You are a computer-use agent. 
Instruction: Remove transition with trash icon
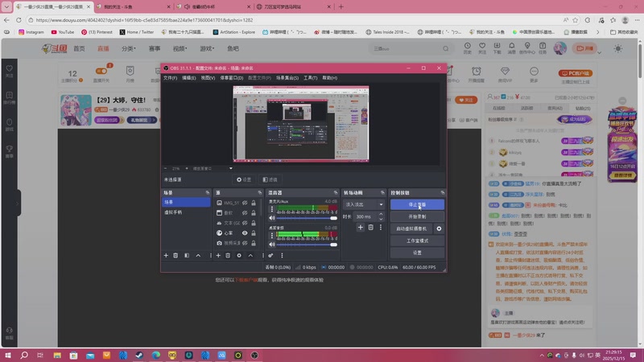(x=370, y=227)
